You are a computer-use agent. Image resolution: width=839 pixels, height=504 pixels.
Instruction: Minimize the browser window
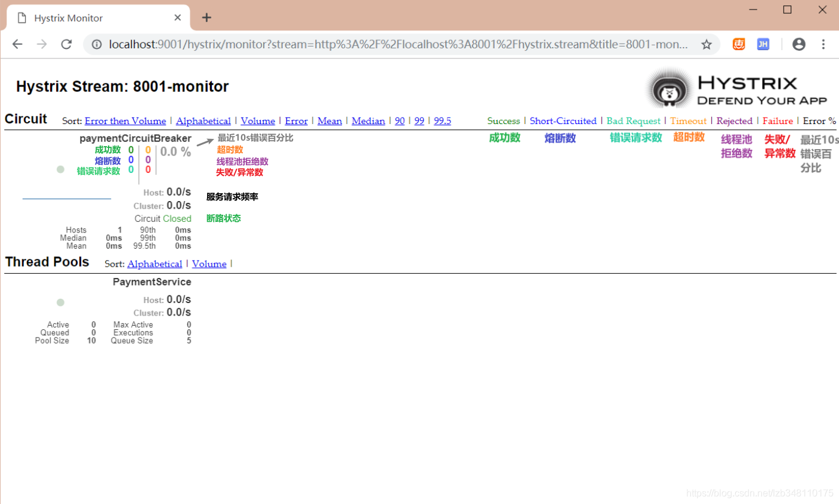753,10
